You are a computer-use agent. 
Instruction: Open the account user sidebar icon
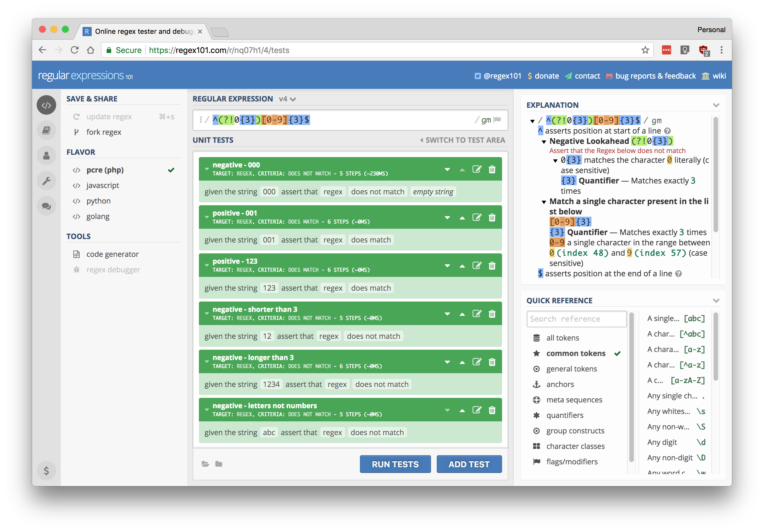tap(46, 155)
